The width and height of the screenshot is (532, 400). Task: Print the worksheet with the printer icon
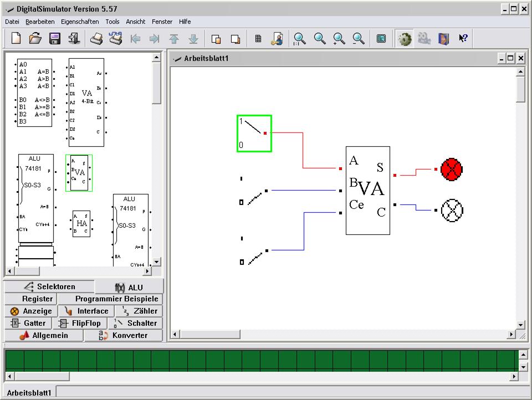(x=96, y=39)
